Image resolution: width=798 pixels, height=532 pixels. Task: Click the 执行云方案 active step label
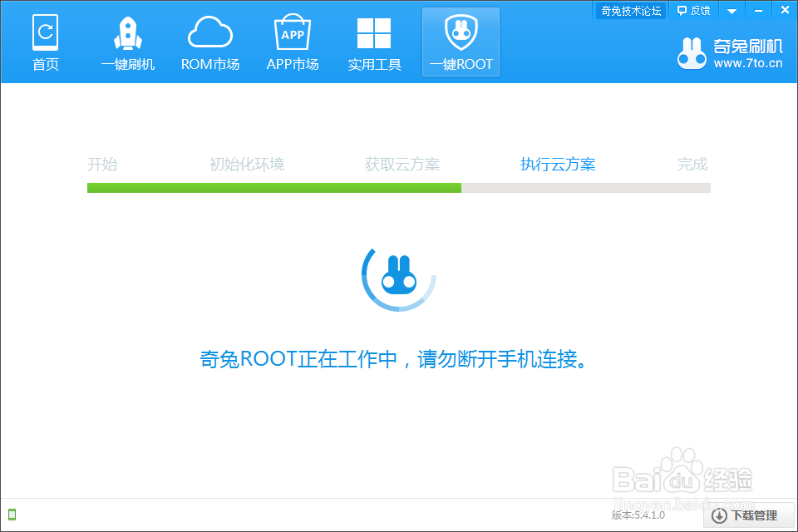(x=558, y=165)
